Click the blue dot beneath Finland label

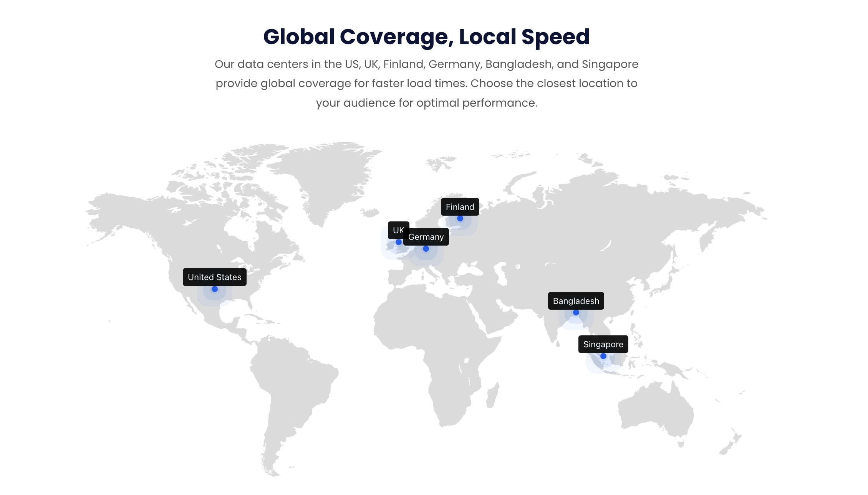click(460, 218)
